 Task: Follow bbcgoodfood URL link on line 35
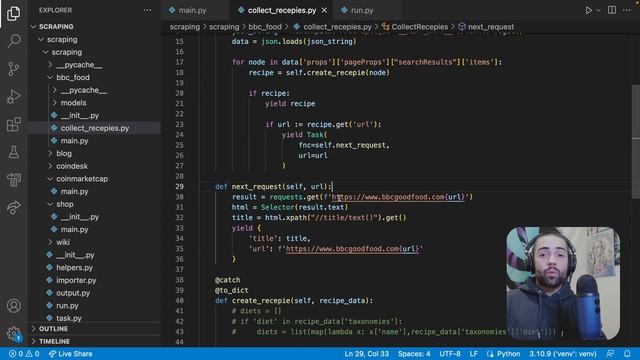352,249
